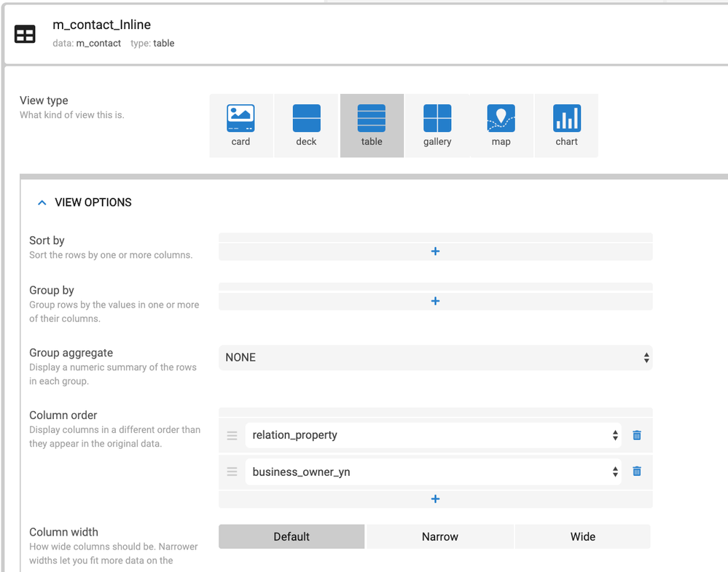Click the Group by label
Image resolution: width=728 pixels, height=572 pixels.
[52, 290]
